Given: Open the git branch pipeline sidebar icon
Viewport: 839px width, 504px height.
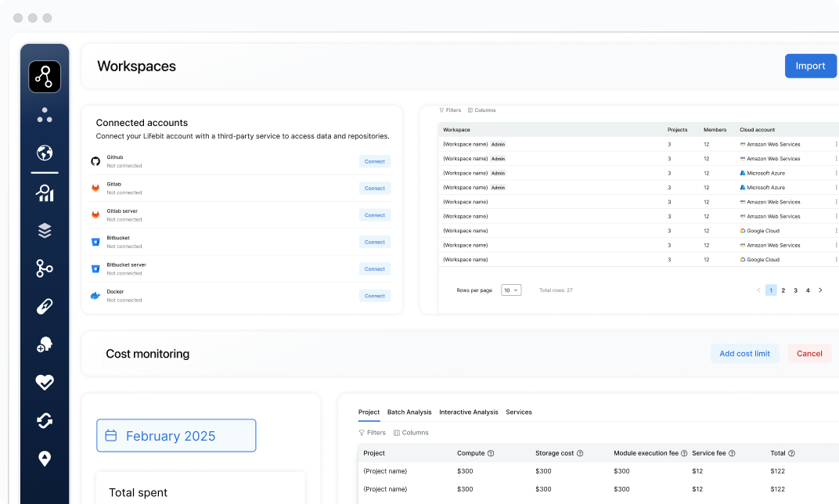Looking at the screenshot, I should [x=45, y=268].
